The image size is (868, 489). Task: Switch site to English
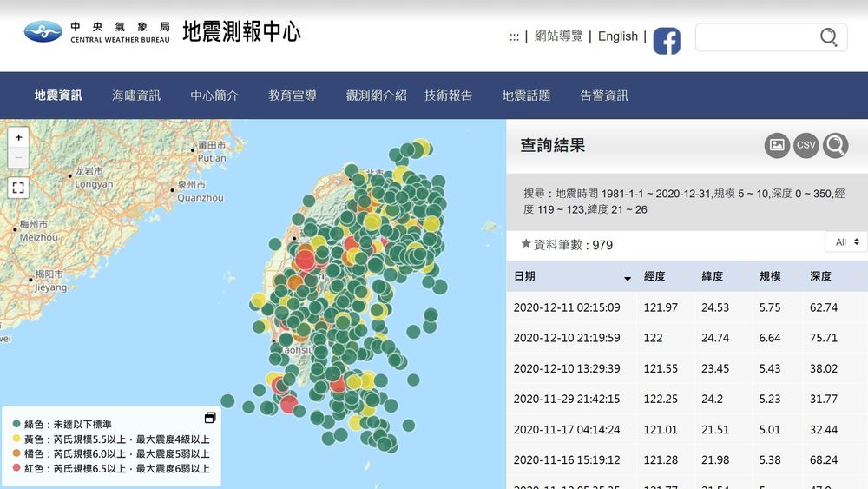(x=618, y=36)
